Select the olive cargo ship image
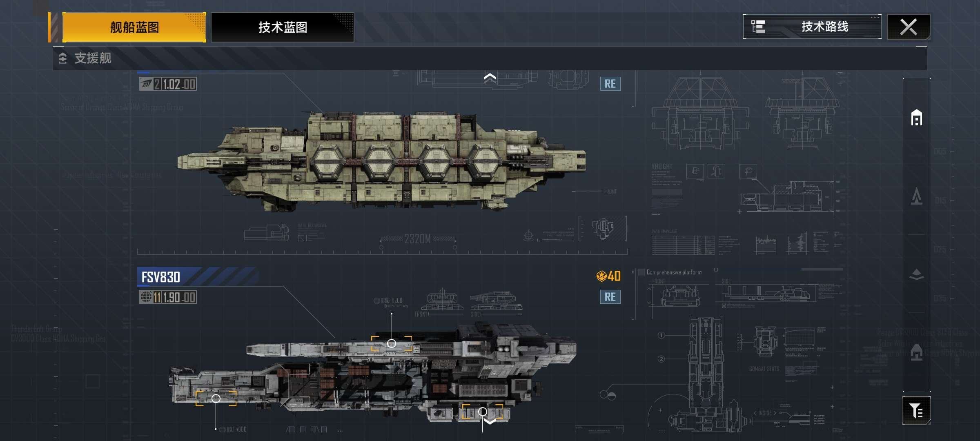The image size is (980, 441). click(x=381, y=160)
